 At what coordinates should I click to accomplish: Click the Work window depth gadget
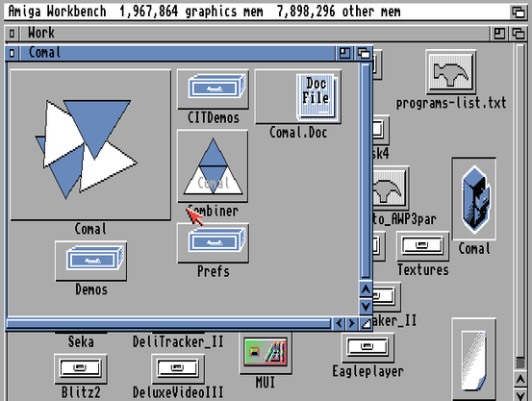coord(519,34)
